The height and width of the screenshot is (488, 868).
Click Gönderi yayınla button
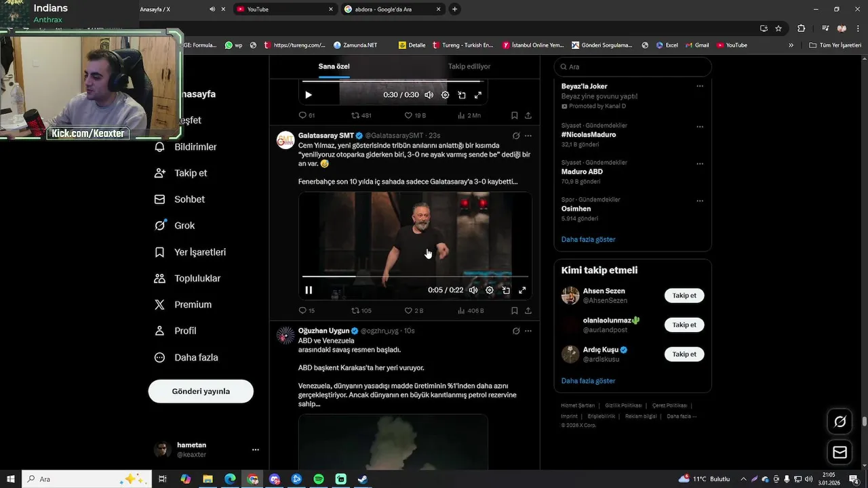(x=201, y=391)
